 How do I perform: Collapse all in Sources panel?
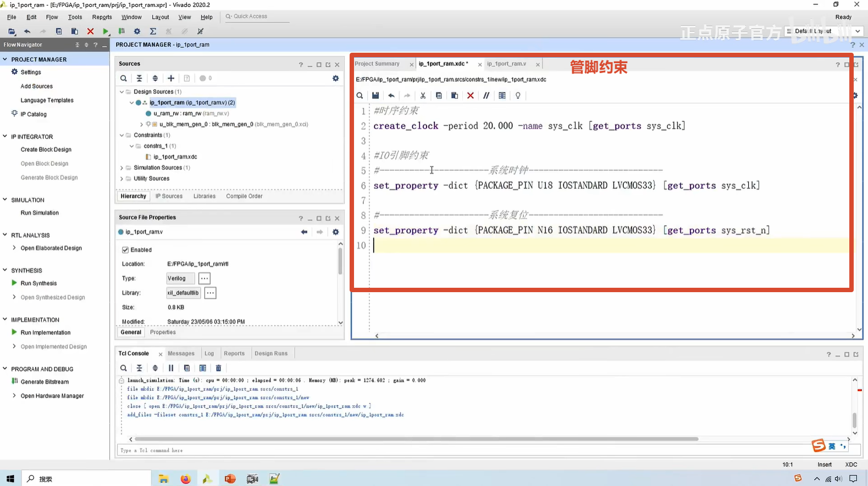point(139,79)
